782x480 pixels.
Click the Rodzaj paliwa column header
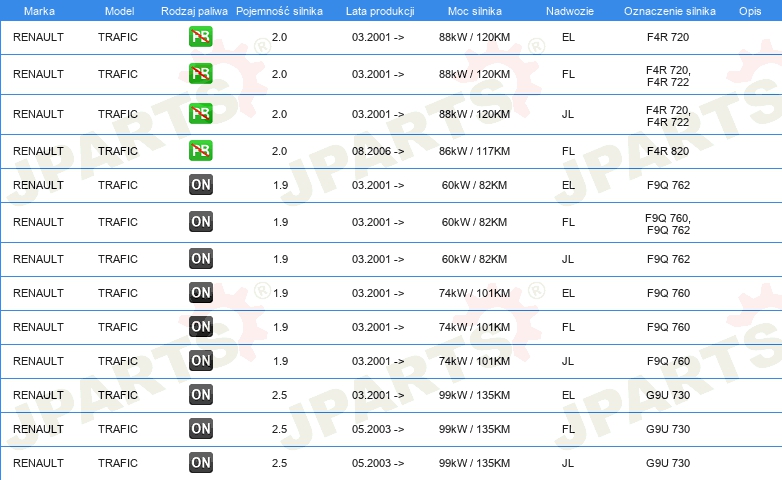[x=194, y=11]
